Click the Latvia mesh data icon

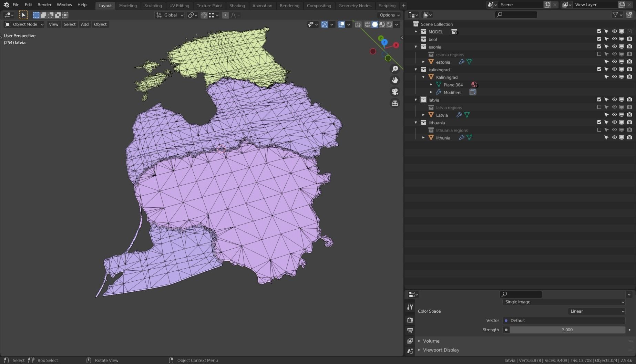click(x=467, y=115)
